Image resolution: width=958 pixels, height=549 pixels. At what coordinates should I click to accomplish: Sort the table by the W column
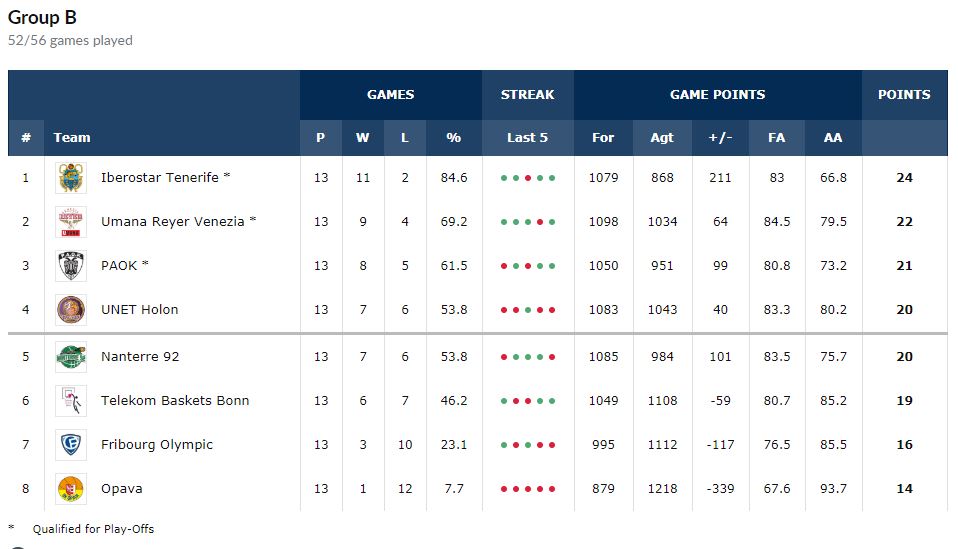[x=362, y=138]
